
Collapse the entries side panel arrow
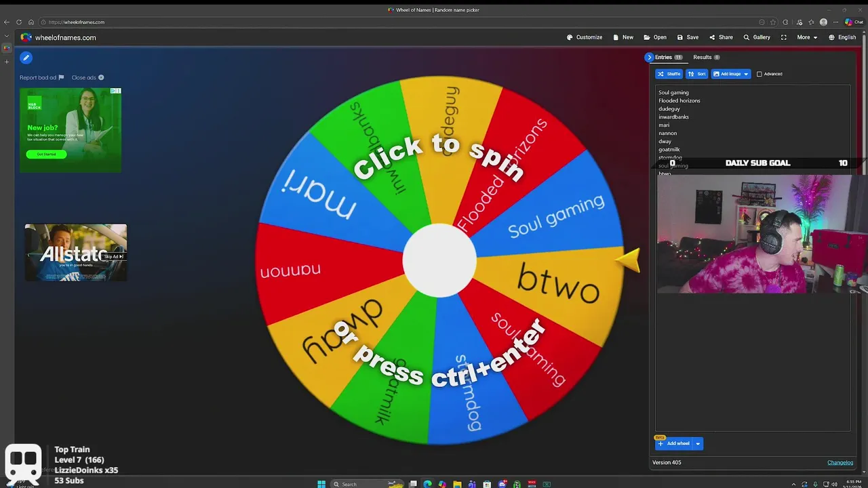[x=649, y=58]
